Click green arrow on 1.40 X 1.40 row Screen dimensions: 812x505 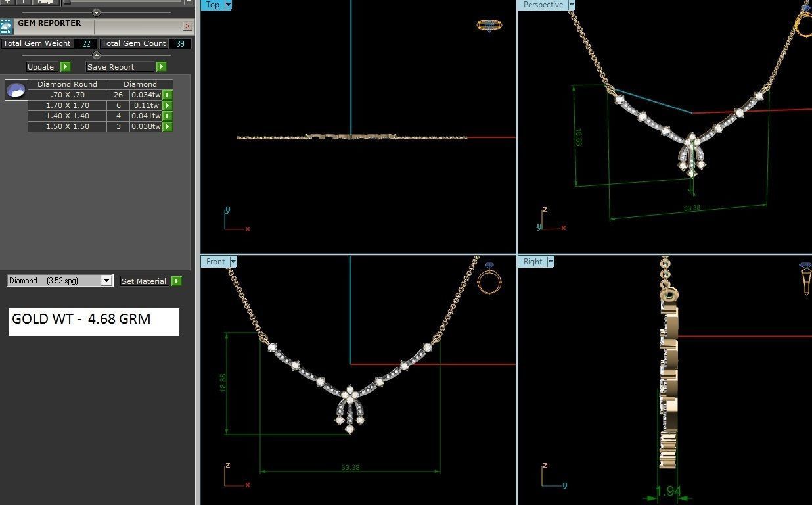pos(168,116)
